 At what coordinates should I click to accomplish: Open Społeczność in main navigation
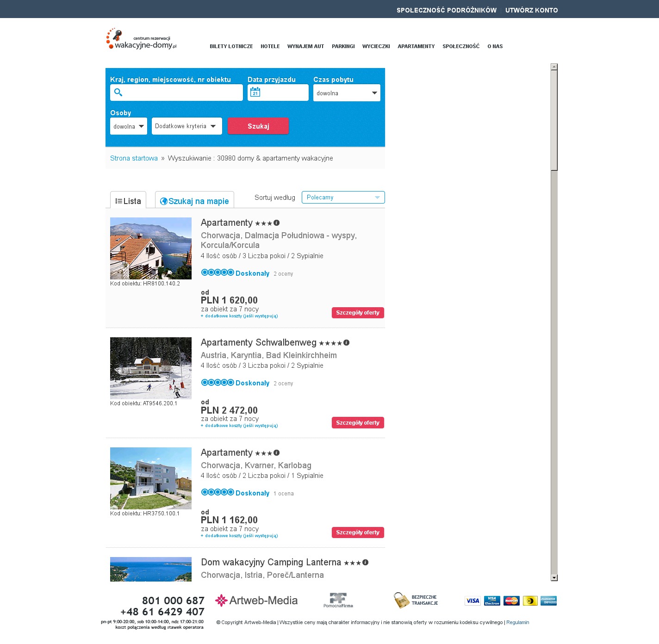tap(461, 46)
